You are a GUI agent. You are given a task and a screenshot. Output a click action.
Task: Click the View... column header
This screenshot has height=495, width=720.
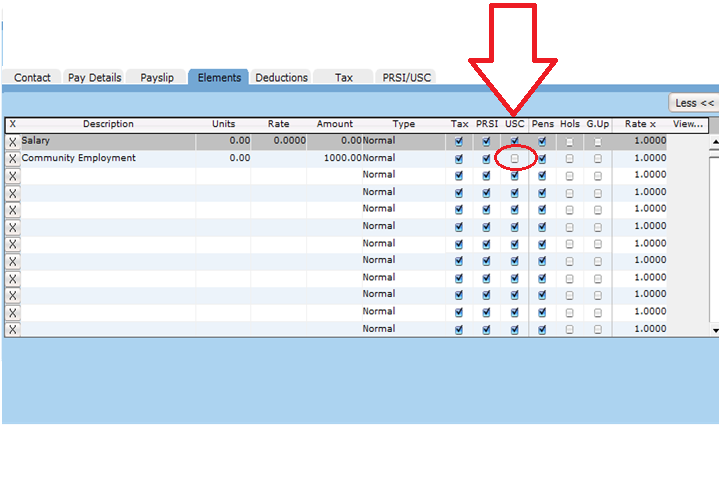[689, 125]
